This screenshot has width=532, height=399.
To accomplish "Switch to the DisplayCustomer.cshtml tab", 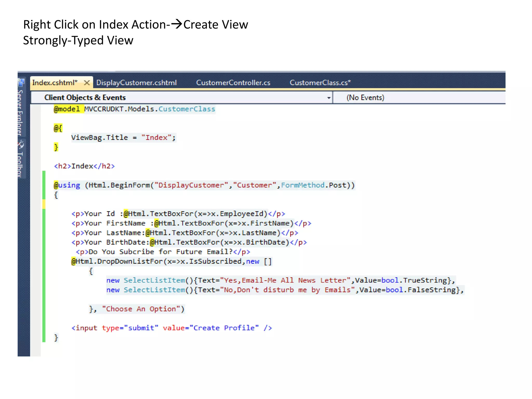I will [x=136, y=83].
